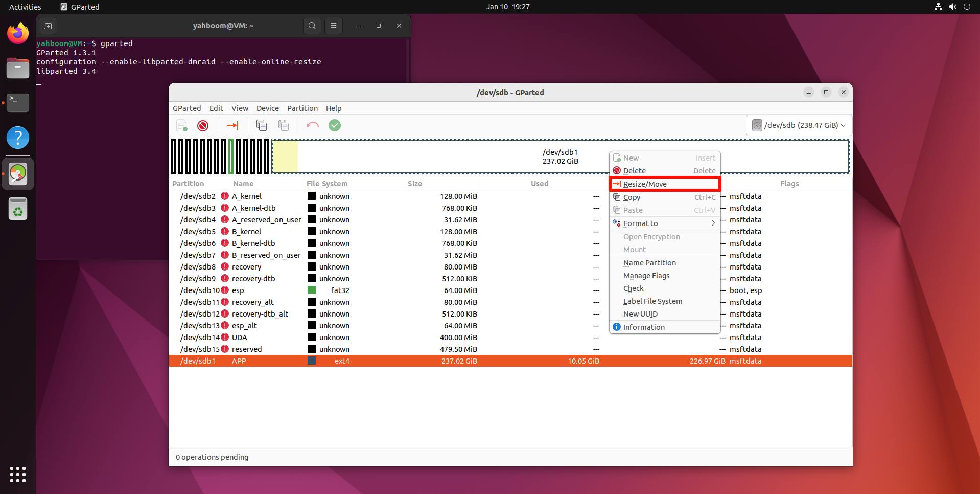980x494 pixels.
Task: Click the Undo last operation icon
Action: click(x=313, y=126)
